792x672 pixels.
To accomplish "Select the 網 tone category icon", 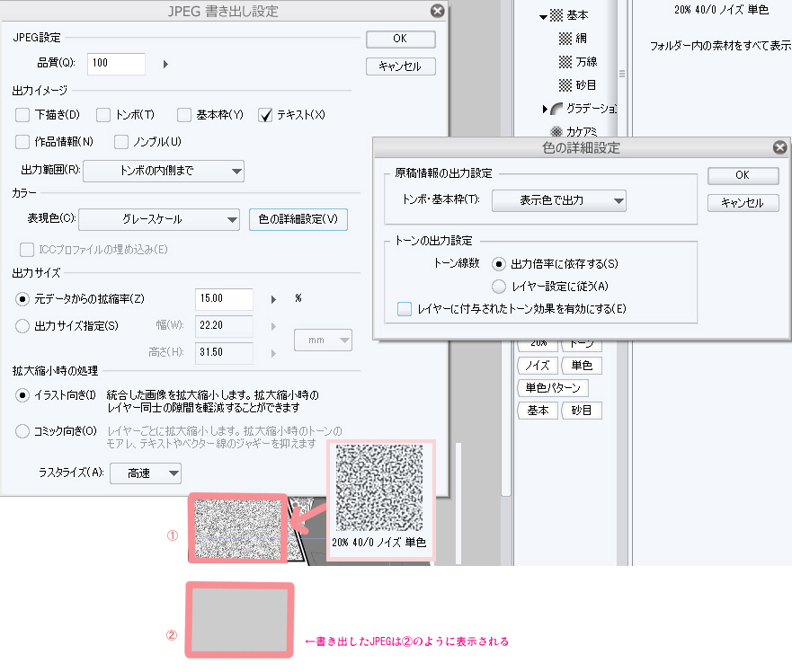I will point(565,39).
